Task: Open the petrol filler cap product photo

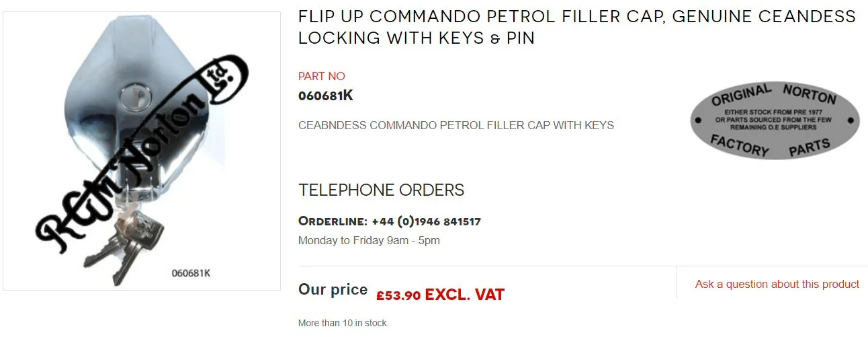Action: point(142,151)
